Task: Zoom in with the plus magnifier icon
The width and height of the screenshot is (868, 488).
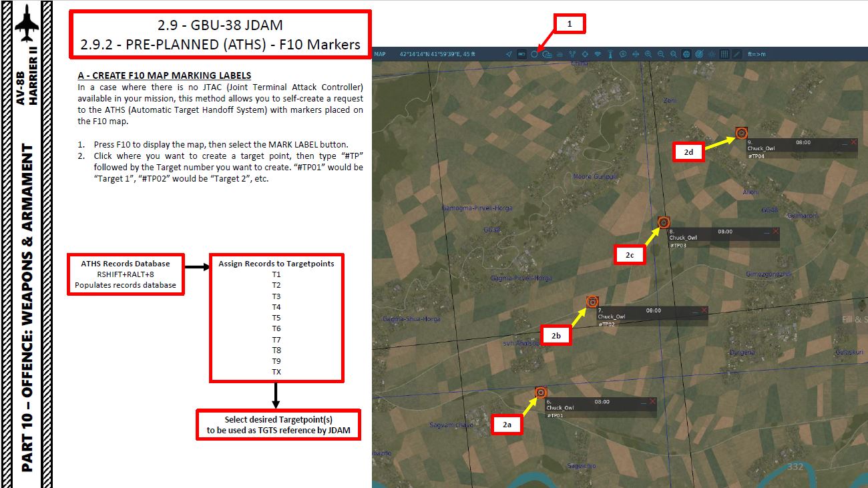Action: click(648, 54)
